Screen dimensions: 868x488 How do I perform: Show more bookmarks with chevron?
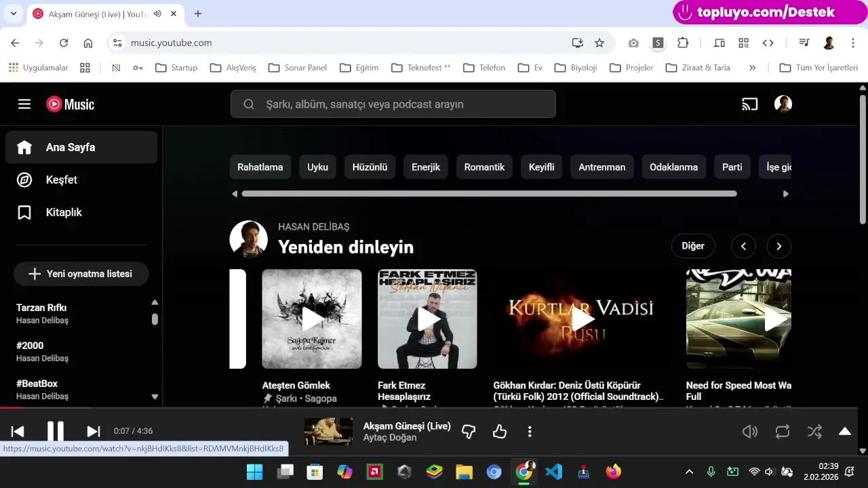click(752, 68)
